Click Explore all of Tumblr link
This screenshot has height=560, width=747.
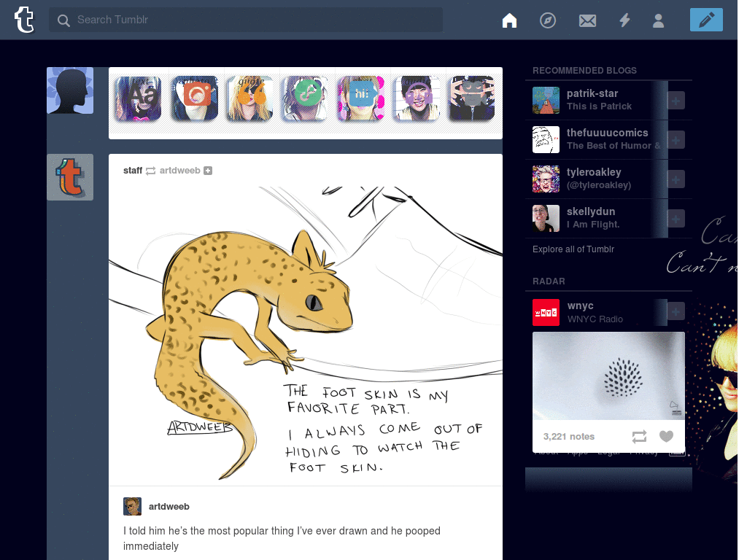tap(573, 249)
